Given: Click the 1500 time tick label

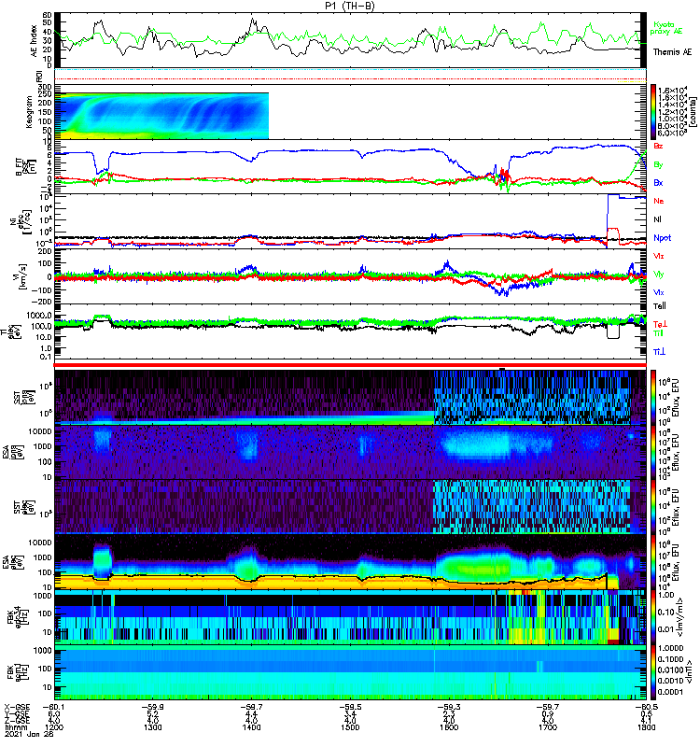Looking at the screenshot, I should pyautogui.click(x=350, y=727).
